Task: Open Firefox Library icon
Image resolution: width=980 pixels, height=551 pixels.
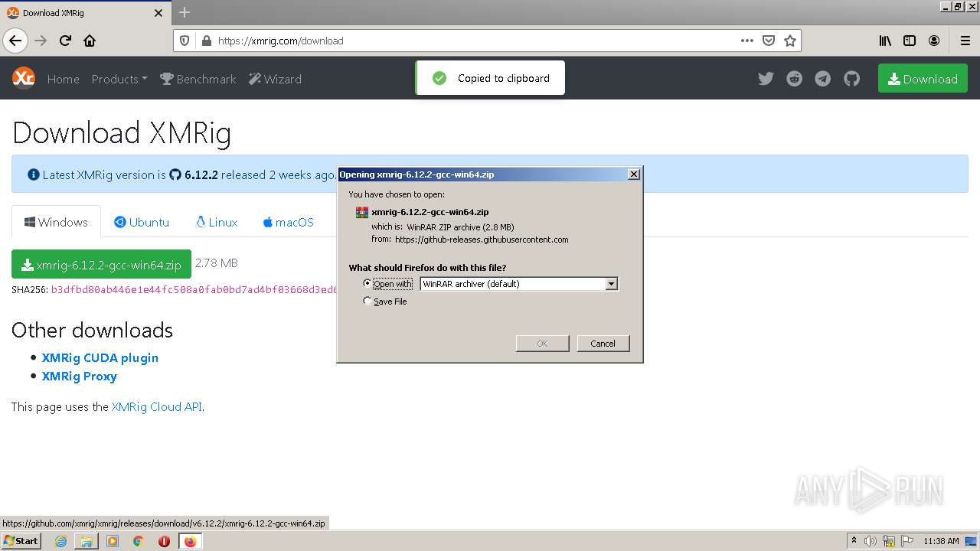Action: click(885, 41)
